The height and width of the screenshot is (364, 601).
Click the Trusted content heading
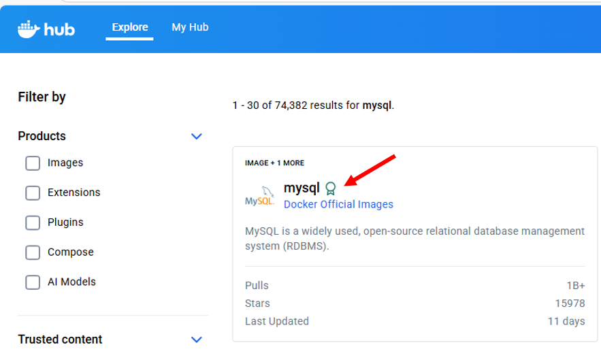pyautogui.click(x=60, y=339)
